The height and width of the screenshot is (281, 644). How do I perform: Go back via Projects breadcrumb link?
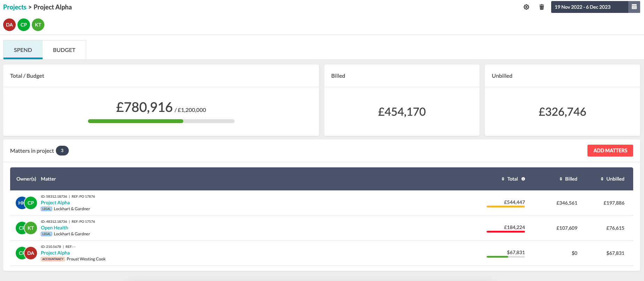15,7
